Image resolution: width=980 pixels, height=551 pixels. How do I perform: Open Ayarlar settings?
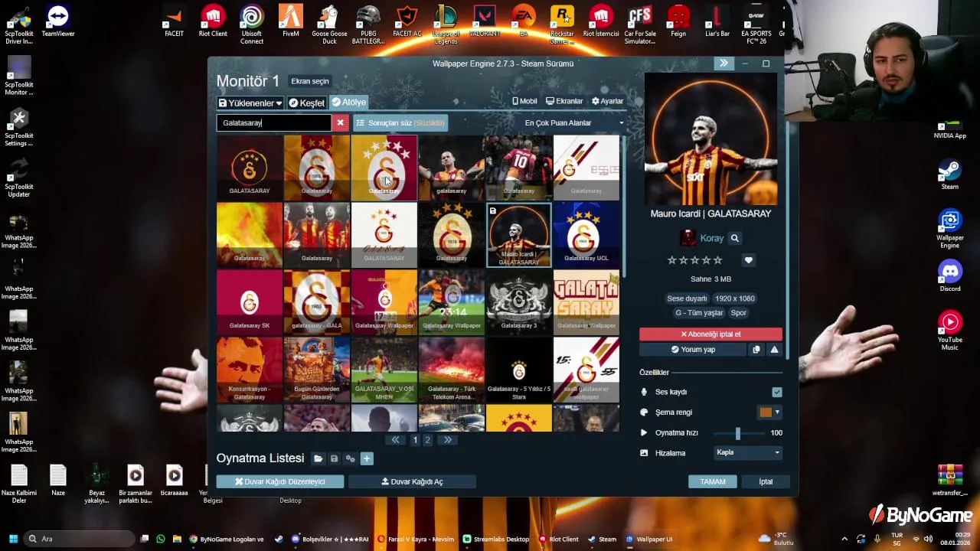point(607,101)
